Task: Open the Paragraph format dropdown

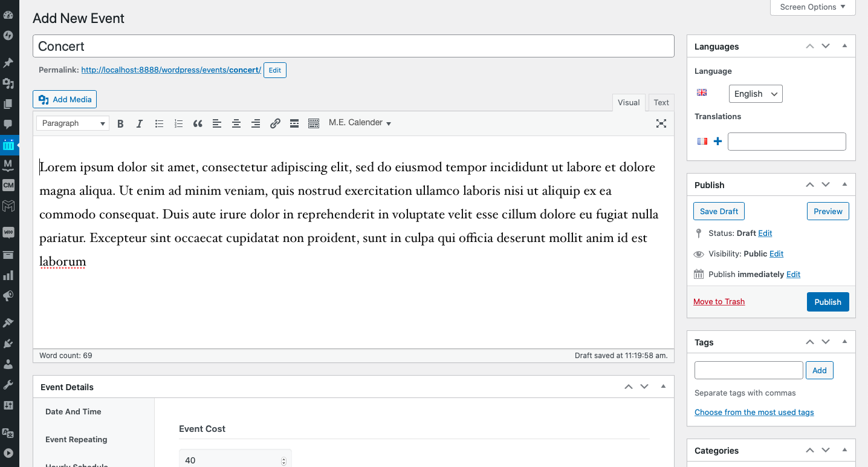Action: (73, 123)
